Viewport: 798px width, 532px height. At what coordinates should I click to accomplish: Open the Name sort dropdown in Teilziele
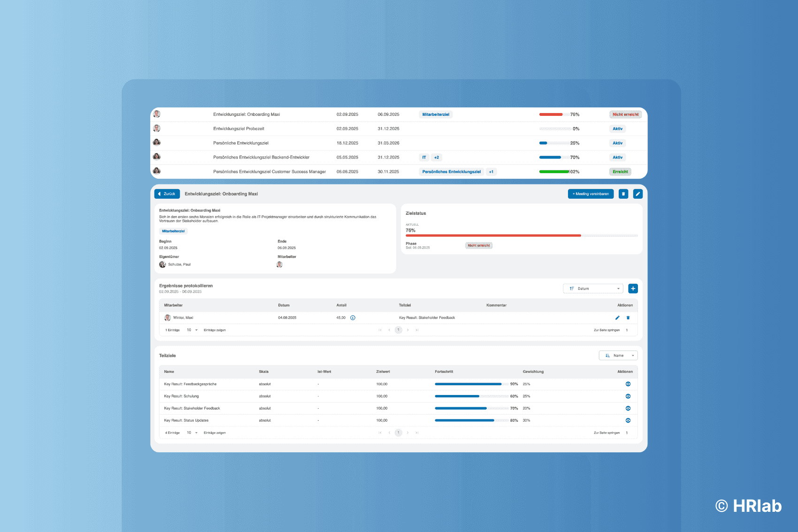pyautogui.click(x=618, y=355)
